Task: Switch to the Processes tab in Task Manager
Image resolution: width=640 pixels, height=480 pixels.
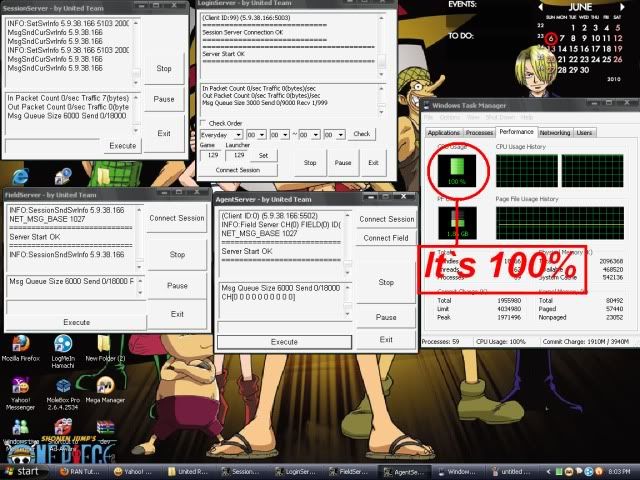Action: click(x=480, y=132)
